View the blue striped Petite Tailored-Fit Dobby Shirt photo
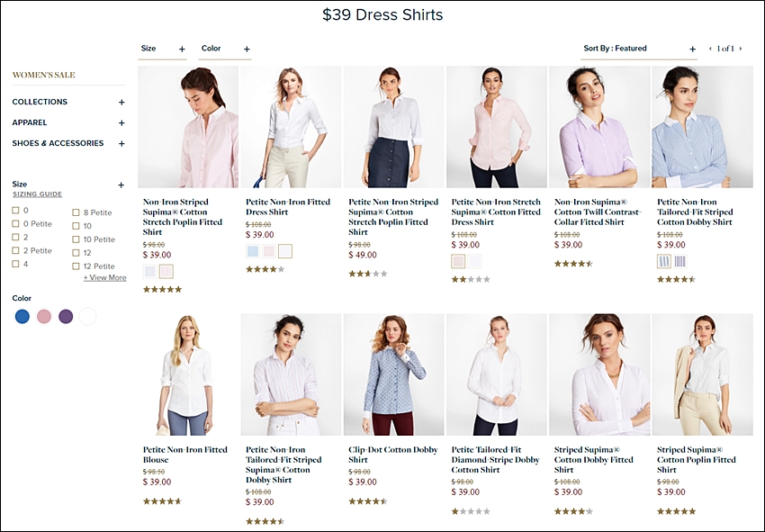Image resolution: width=765 pixels, height=532 pixels. [703, 127]
